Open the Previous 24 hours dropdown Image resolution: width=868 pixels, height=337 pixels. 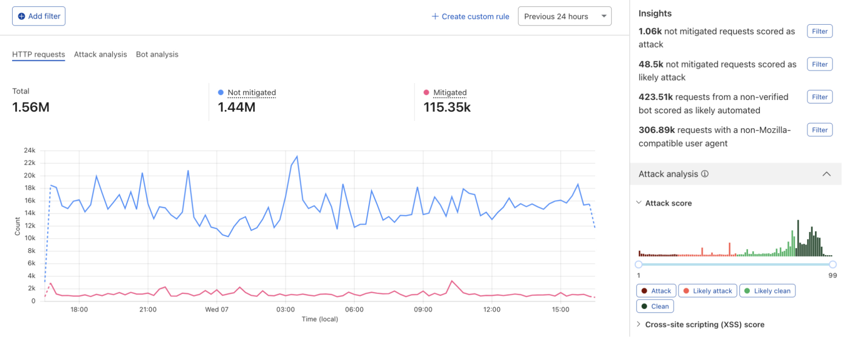click(x=564, y=16)
